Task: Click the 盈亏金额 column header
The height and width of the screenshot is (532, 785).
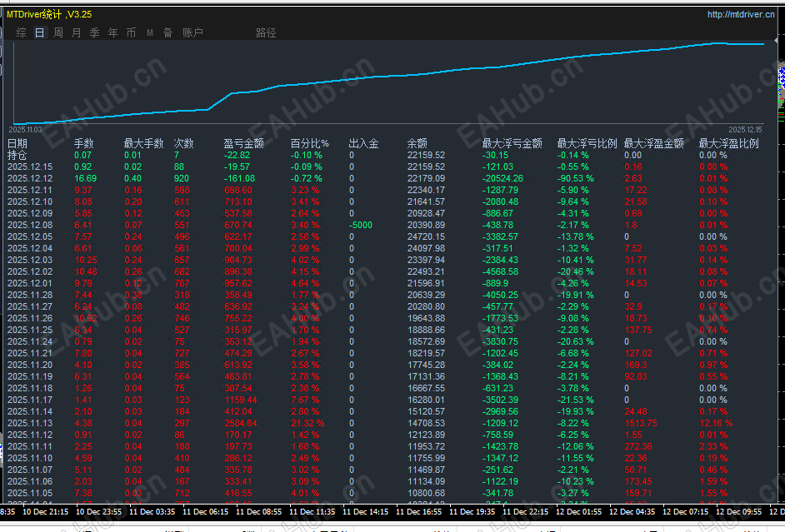Action: (x=244, y=143)
